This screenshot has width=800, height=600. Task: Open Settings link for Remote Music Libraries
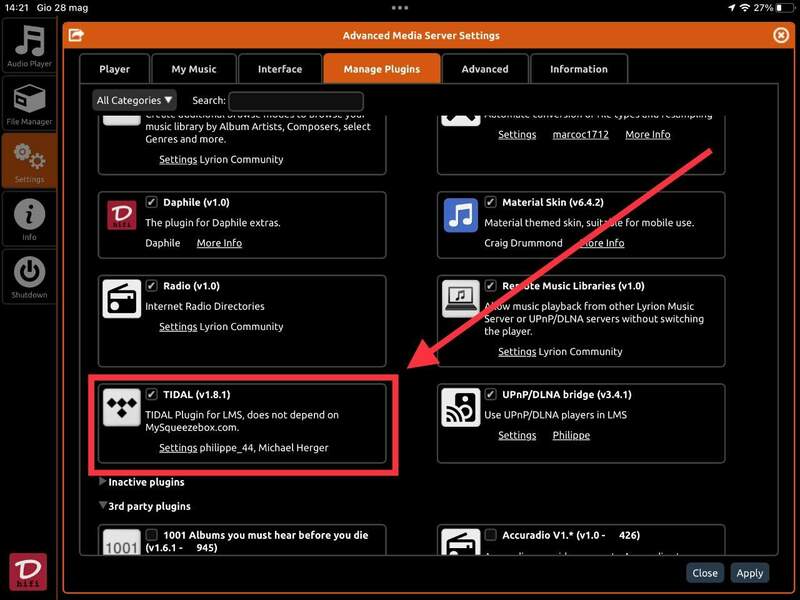click(517, 352)
